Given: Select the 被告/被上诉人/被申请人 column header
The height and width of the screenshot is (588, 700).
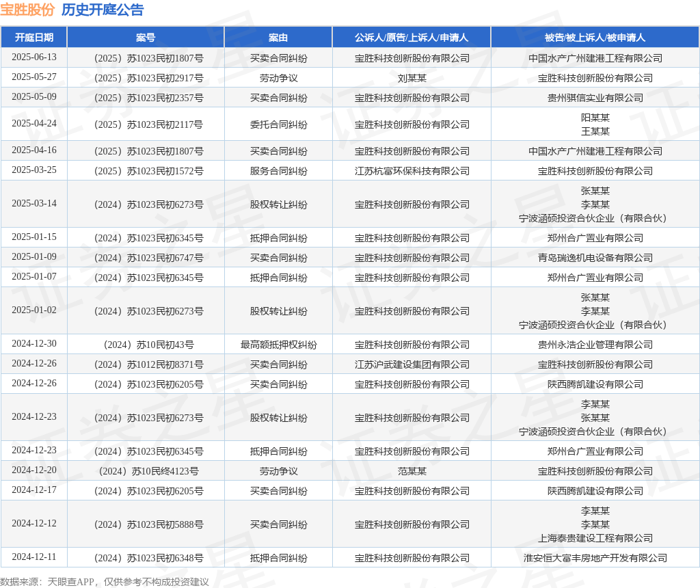Looking at the screenshot, I should click(x=595, y=38).
